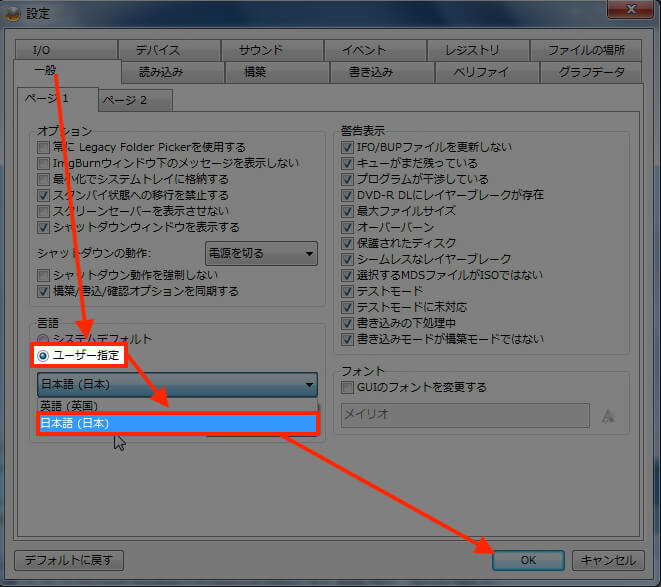This screenshot has height=587, width=661.
Task: Open the 電源を切る shutdown action dropdown
Action: (x=261, y=253)
